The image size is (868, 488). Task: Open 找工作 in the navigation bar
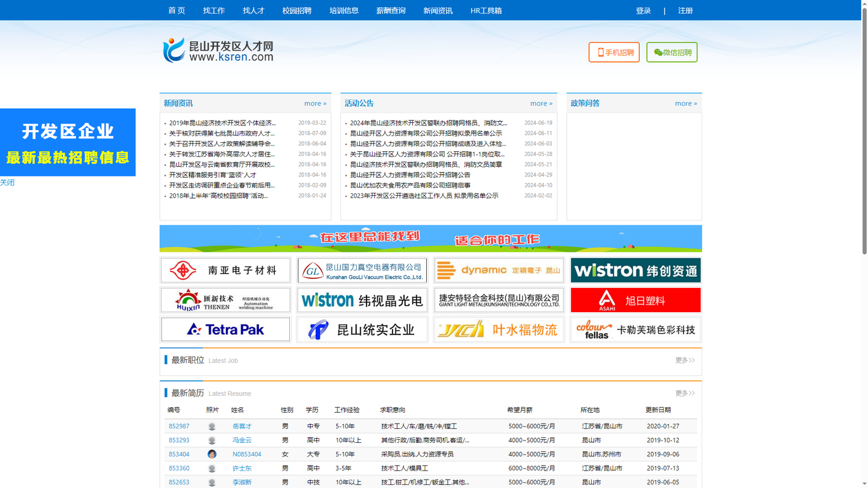tap(214, 10)
